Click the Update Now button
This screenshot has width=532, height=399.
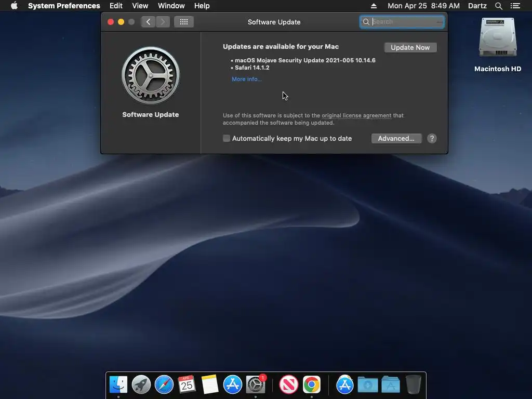click(x=410, y=47)
